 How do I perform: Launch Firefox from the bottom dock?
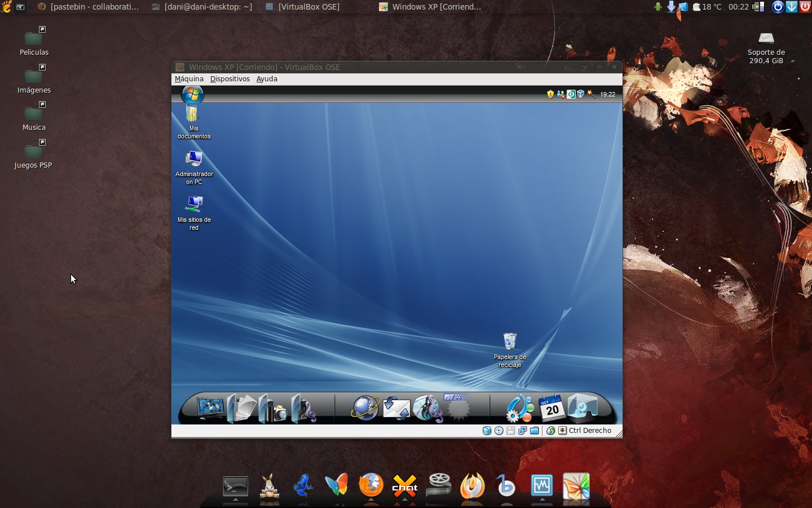coord(370,485)
